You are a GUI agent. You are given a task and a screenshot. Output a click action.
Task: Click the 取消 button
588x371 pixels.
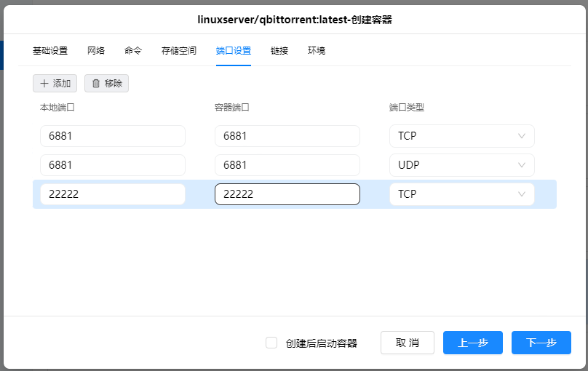coord(408,343)
